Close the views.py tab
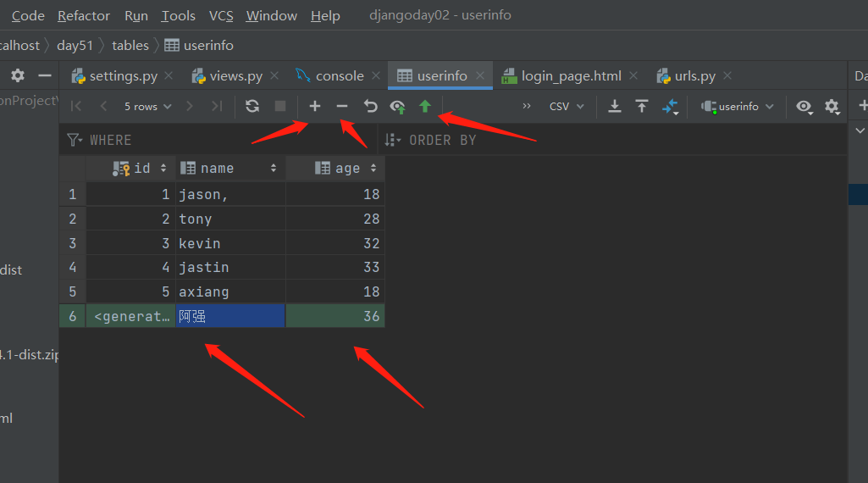The height and width of the screenshot is (483, 868). pyautogui.click(x=274, y=75)
